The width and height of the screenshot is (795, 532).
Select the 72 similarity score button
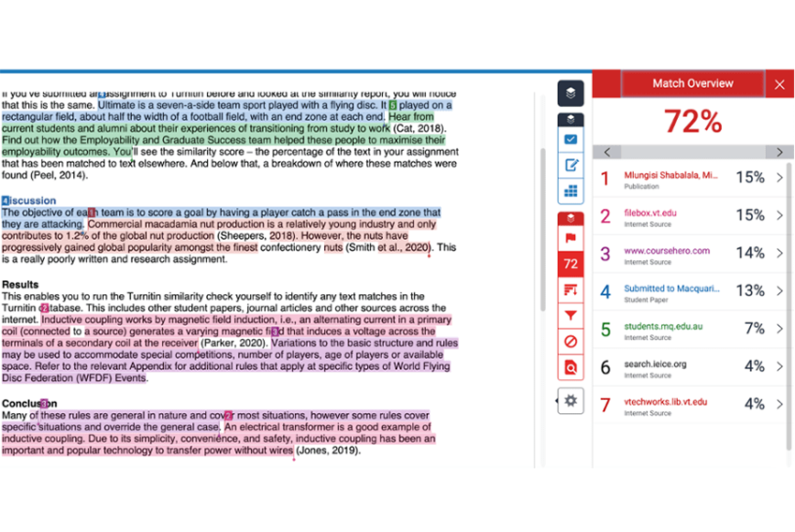click(571, 265)
